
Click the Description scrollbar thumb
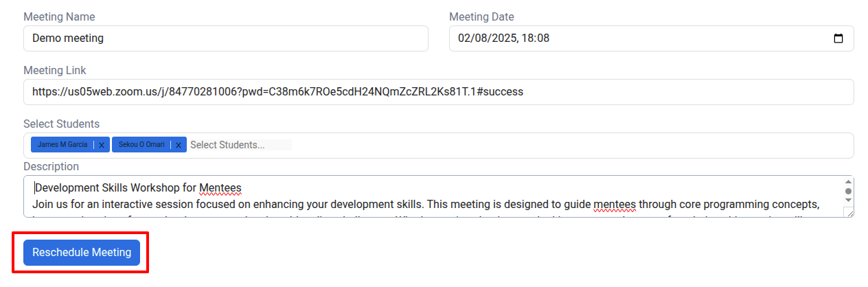[x=848, y=191]
